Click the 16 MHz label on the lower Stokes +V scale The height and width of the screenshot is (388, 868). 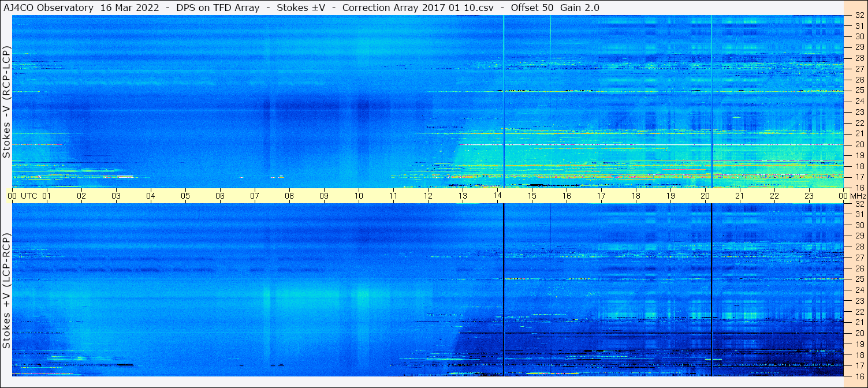[859, 376]
